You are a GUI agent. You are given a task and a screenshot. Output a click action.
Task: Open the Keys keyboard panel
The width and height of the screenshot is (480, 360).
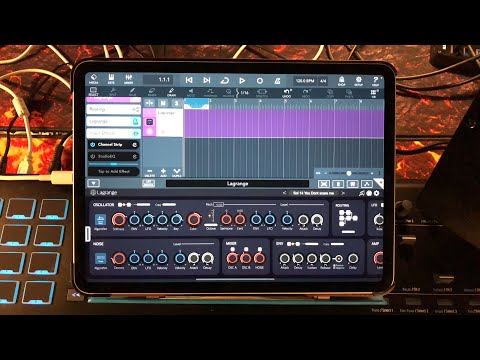pyautogui.click(x=111, y=79)
